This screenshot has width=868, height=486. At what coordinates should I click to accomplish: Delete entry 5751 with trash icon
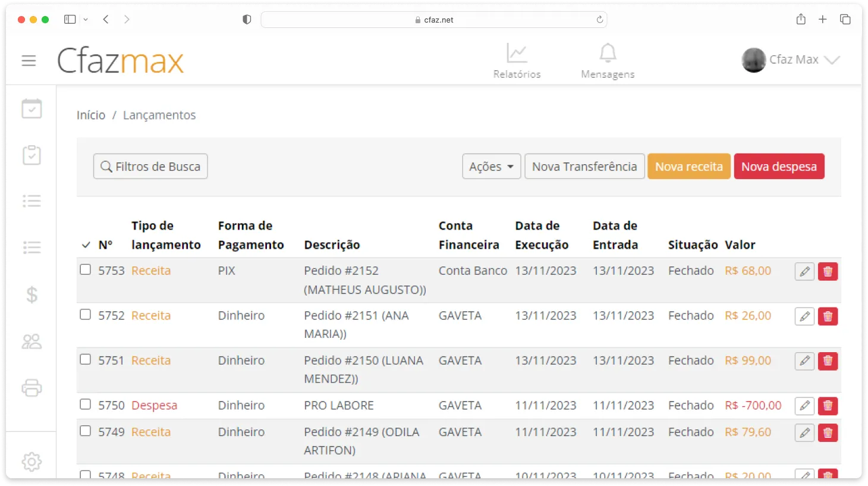tap(828, 361)
